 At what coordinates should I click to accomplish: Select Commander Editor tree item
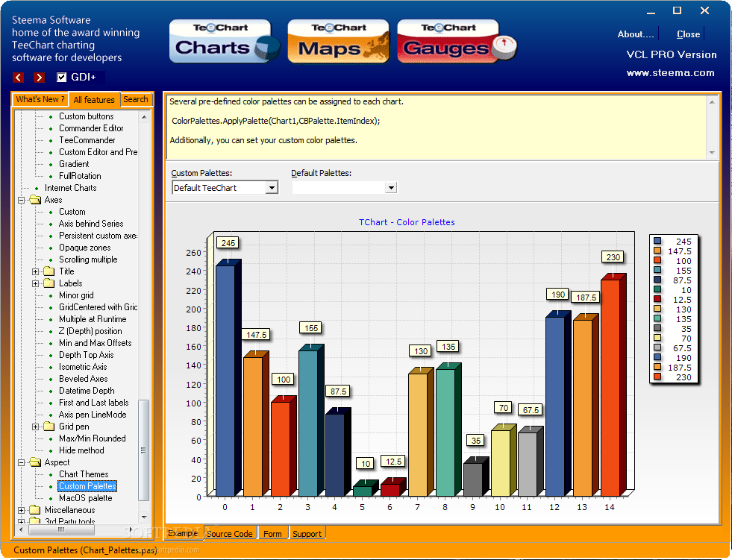tap(91, 128)
